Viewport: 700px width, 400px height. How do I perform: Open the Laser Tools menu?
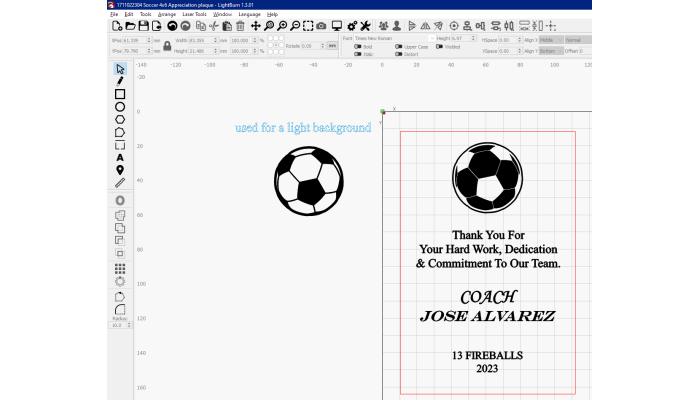(x=194, y=14)
